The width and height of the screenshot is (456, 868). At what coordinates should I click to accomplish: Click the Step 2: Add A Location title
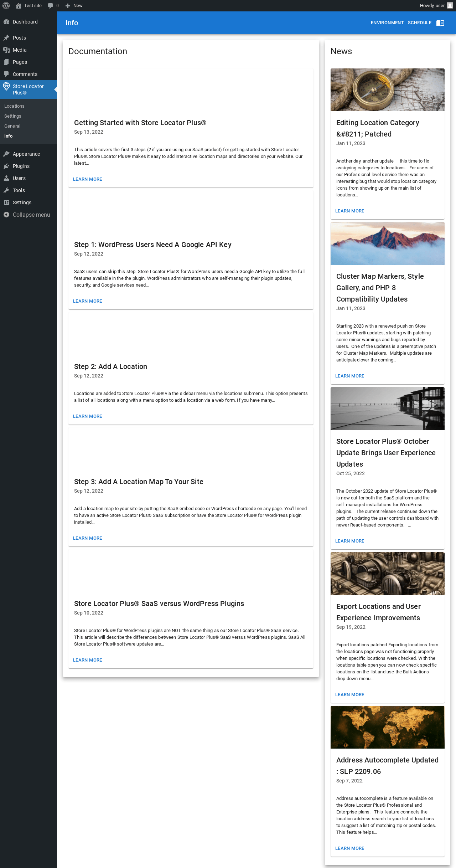coord(110,366)
